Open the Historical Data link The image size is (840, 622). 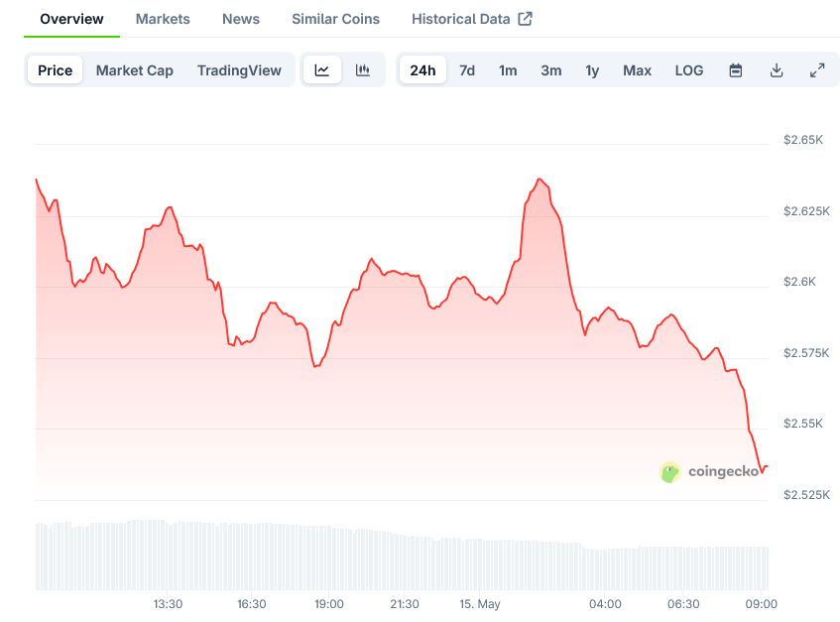tap(462, 18)
